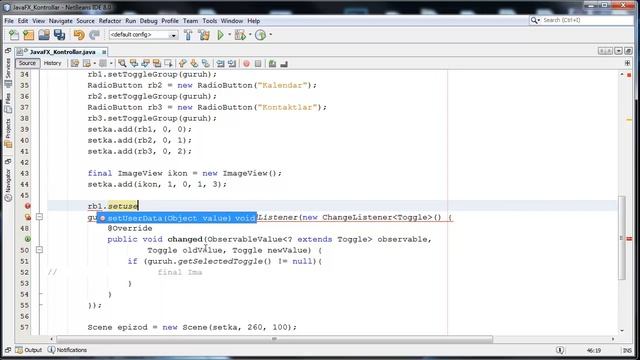Open the Debug Project dropdown arrow
Viewport: 640px width, 360px height.
coord(250,35)
